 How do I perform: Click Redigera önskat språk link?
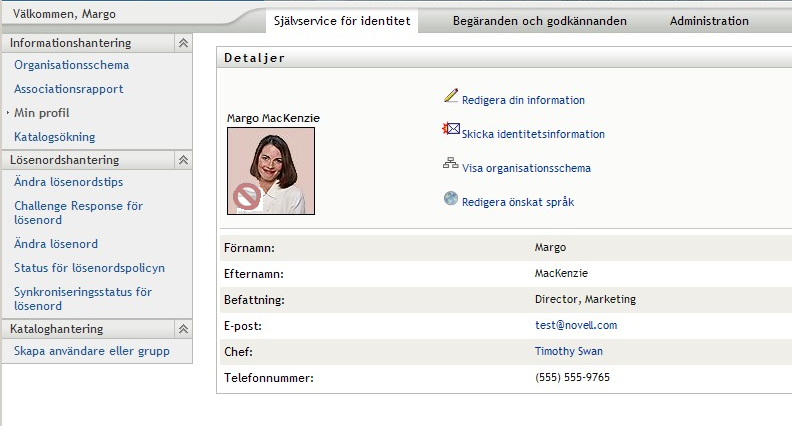518,202
